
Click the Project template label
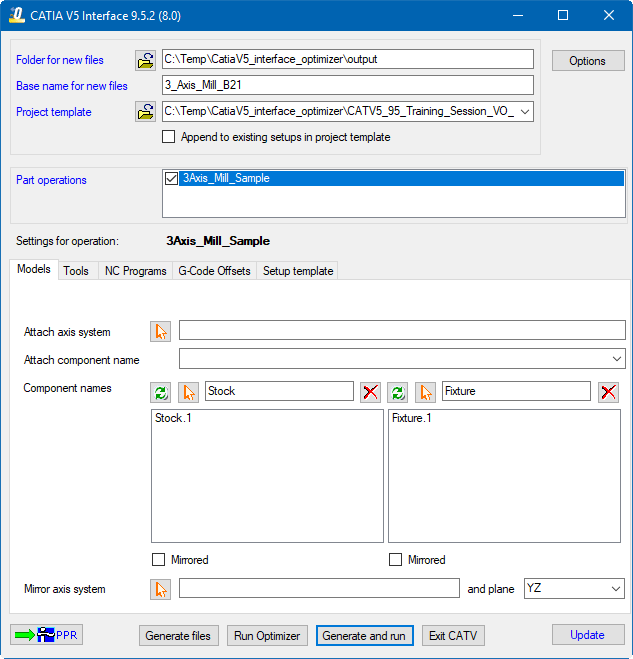tap(54, 112)
